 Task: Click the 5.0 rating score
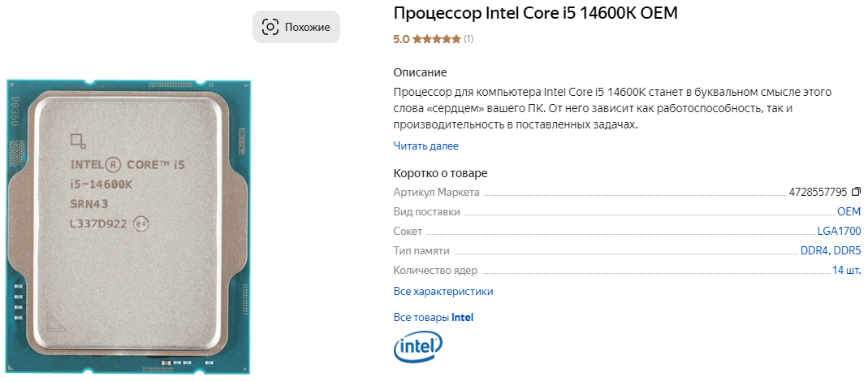(401, 39)
